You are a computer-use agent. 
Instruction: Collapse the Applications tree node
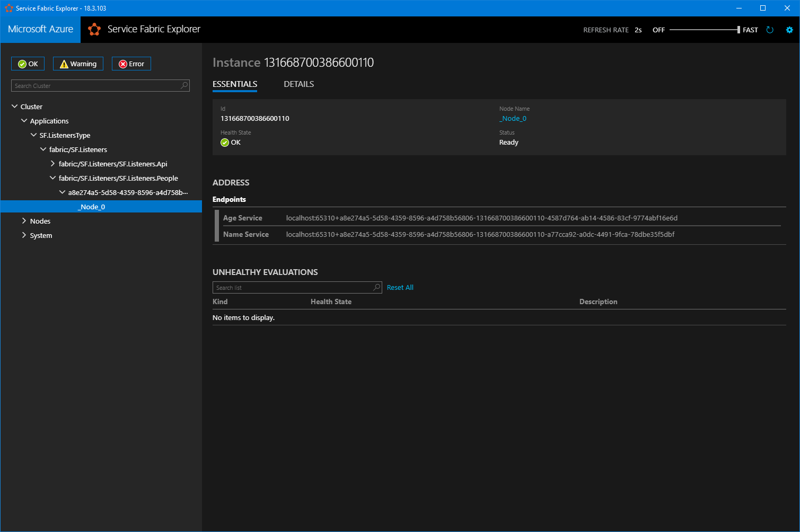point(24,121)
